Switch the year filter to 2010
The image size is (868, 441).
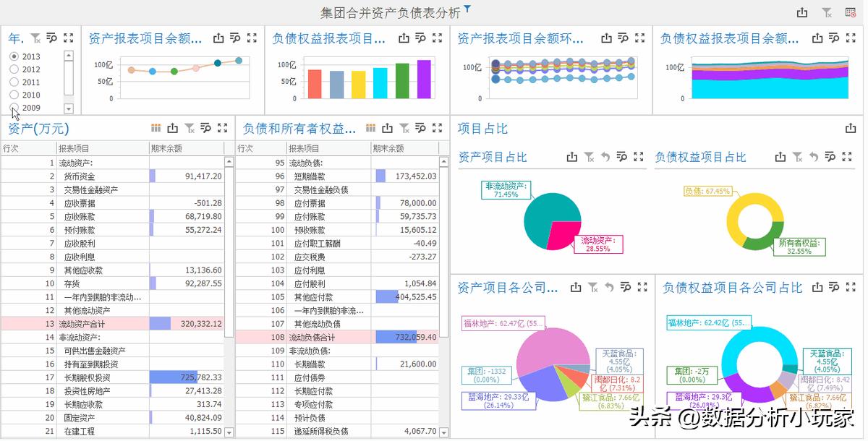[14, 93]
